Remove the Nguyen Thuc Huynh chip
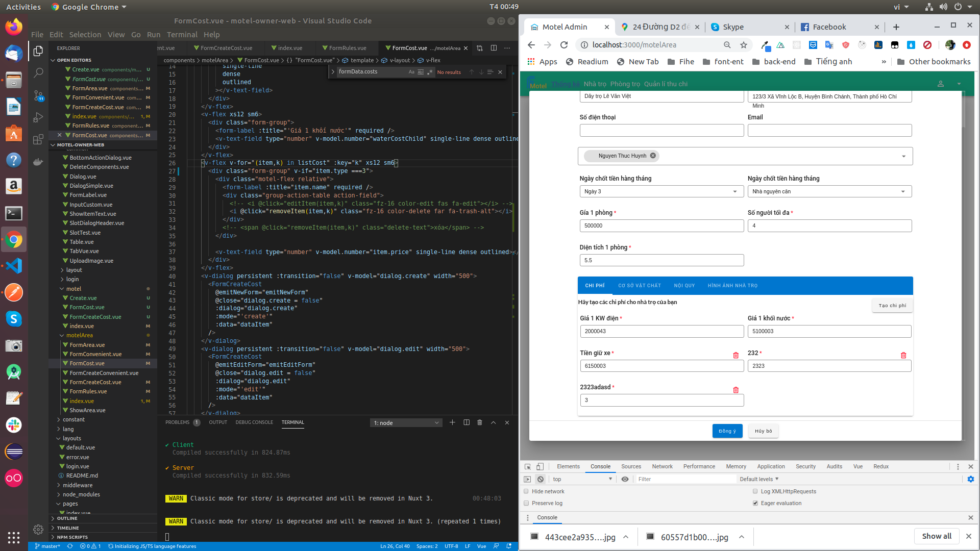Image resolution: width=980 pixels, height=551 pixels. pos(653,156)
